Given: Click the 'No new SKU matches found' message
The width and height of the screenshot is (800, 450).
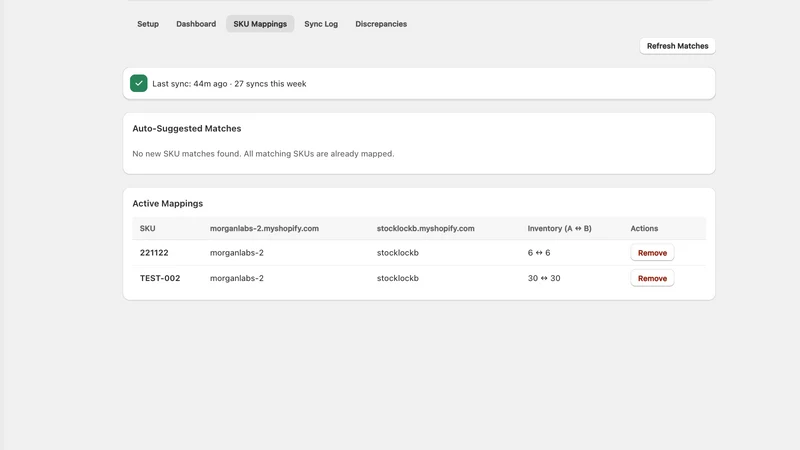Looking at the screenshot, I should pos(263,154).
